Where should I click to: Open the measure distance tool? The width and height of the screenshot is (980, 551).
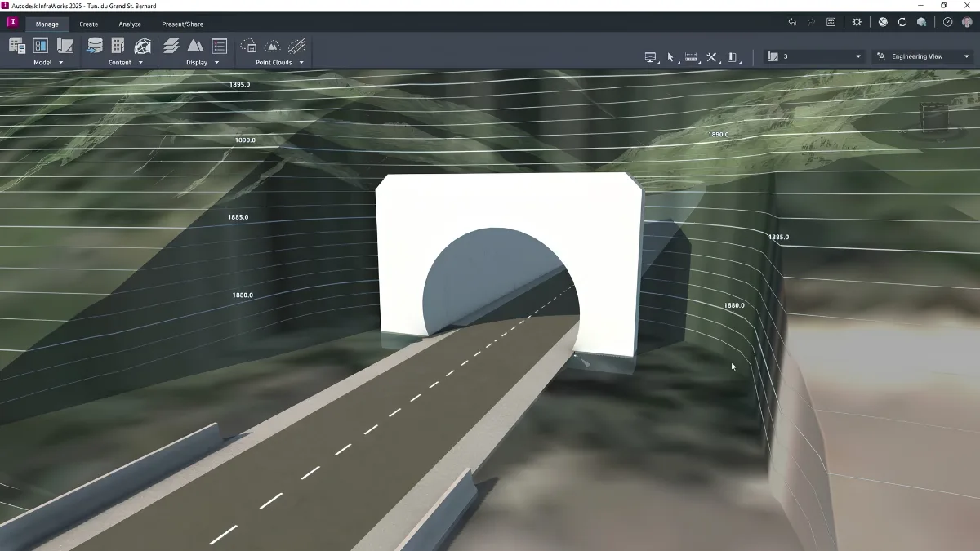[x=692, y=57]
